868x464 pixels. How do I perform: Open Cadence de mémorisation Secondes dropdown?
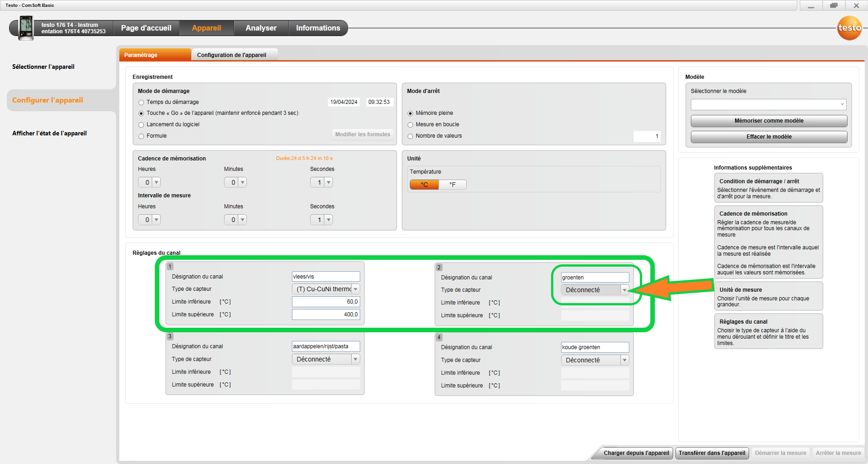coord(328,183)
